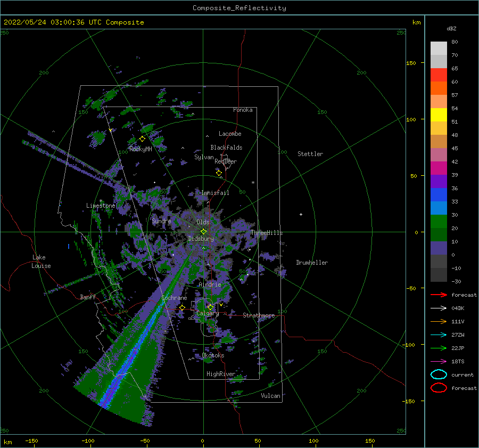Click the Cochrane town label
This screenshot has width=479, height=448.
(174, 298)
